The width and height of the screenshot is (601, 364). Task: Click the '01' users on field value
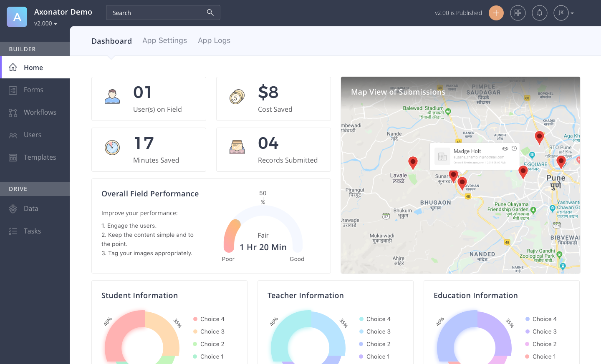coord(143,92)
